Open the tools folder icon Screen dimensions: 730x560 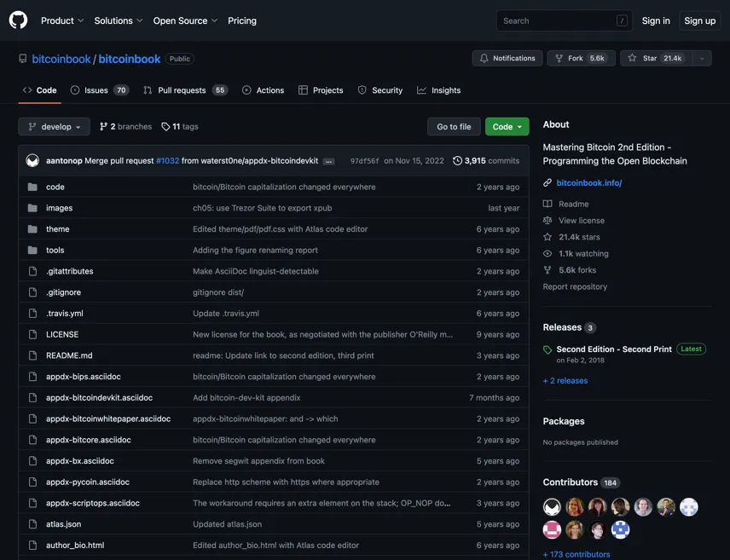click(32, 250)
